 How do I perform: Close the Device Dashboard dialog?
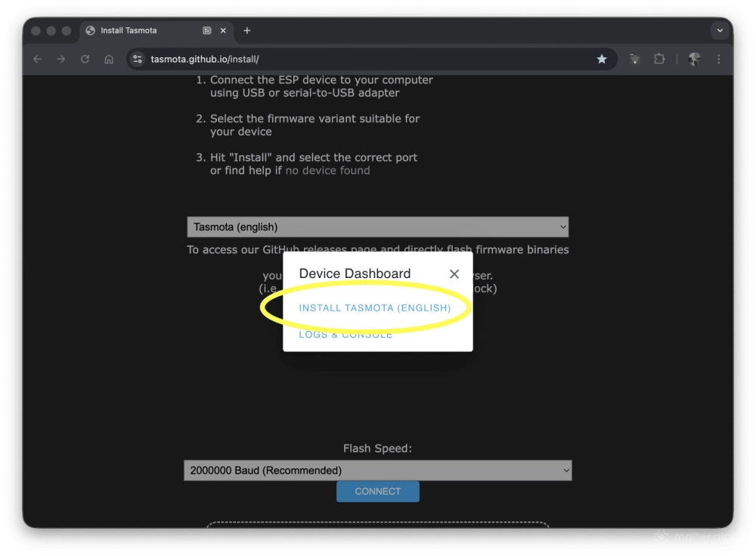pos(454,273)
